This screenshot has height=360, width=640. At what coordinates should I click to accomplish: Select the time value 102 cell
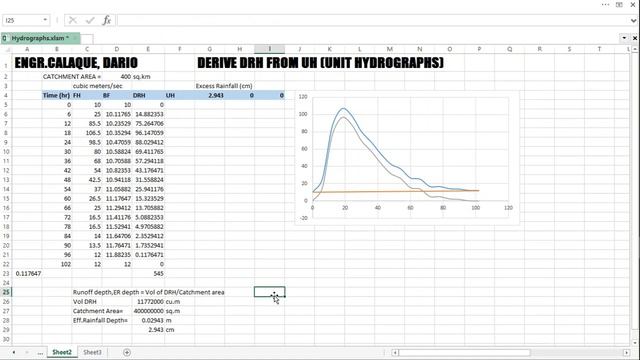coord(56,264)
